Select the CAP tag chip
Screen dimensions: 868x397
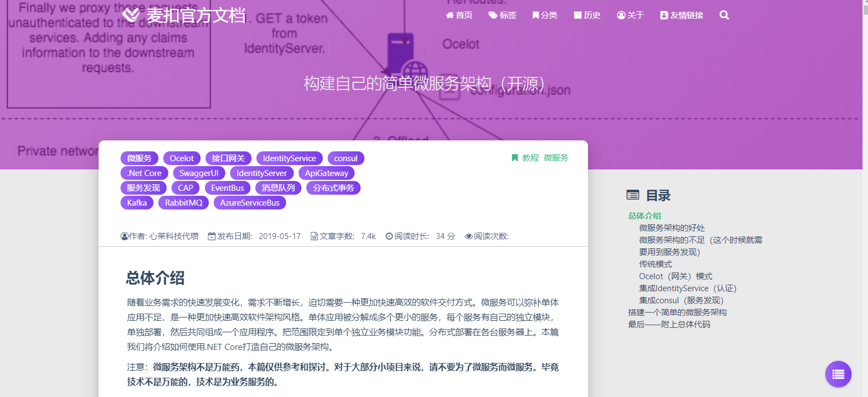click(186, 188)
